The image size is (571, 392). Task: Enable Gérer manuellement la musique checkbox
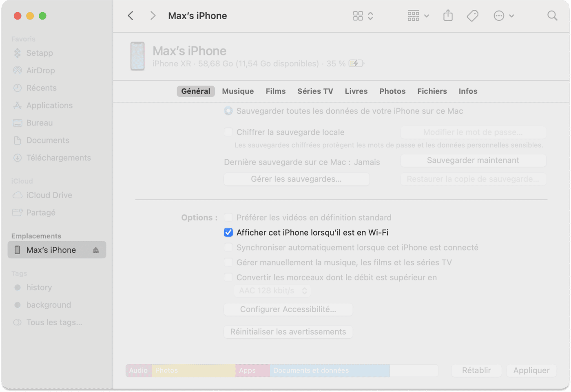228,262
